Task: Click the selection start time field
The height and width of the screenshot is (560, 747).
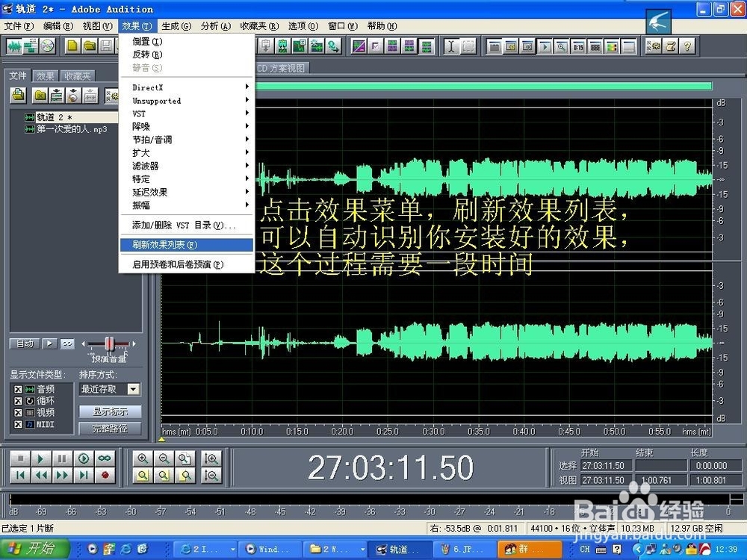Action: pos(606,466)
